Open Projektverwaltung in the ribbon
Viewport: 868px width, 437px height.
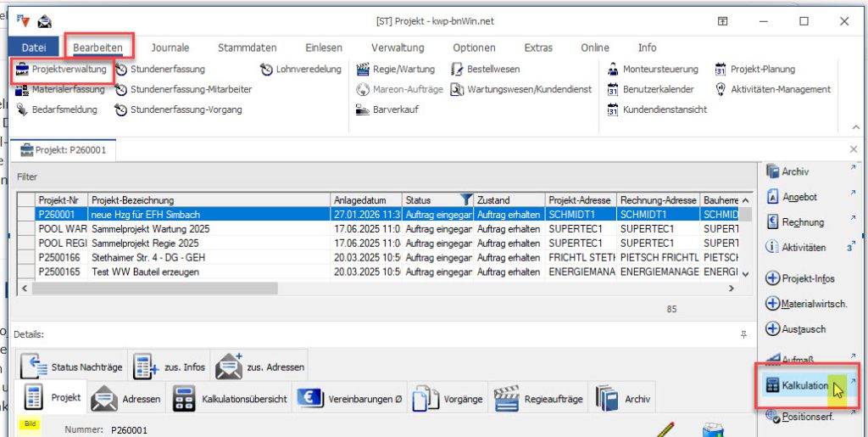point(62,69)
